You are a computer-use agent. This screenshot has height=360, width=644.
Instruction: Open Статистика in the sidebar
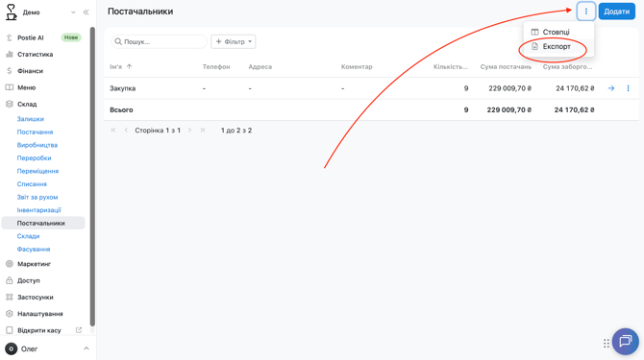pos(35,55)
